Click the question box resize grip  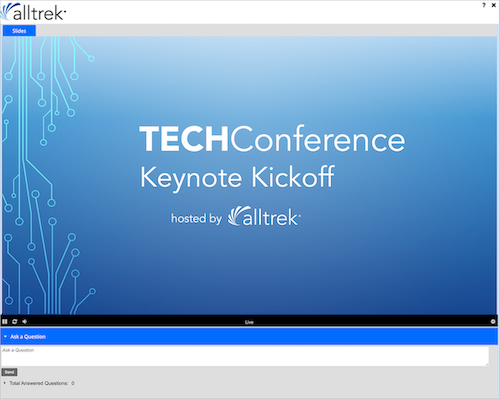click(x=487, y=364)
